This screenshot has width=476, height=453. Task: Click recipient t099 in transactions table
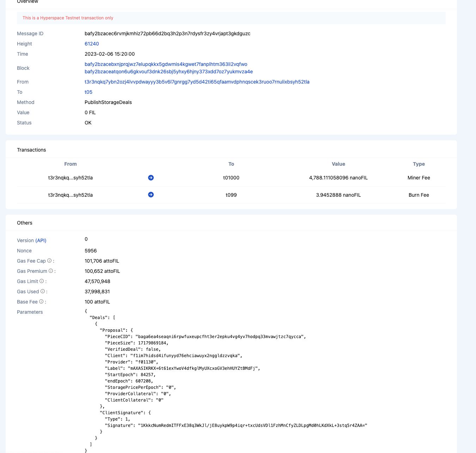(231, 195)
